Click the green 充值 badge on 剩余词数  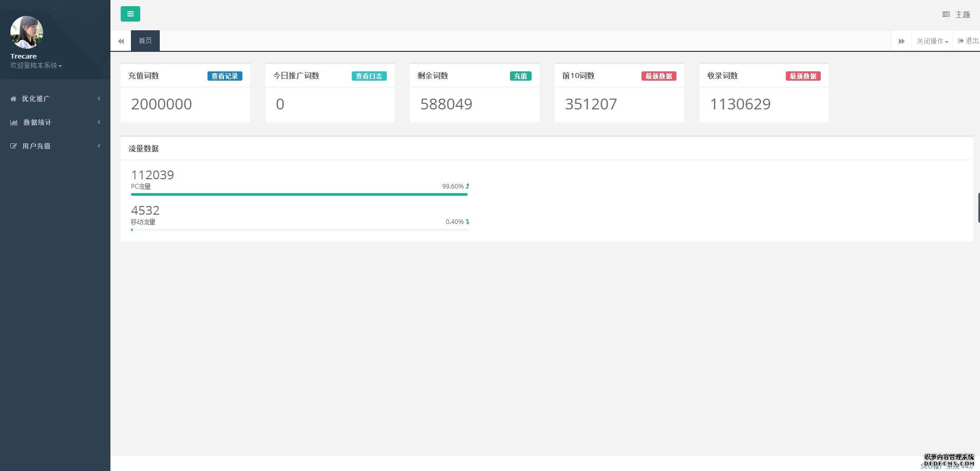(x=520, y=76)
